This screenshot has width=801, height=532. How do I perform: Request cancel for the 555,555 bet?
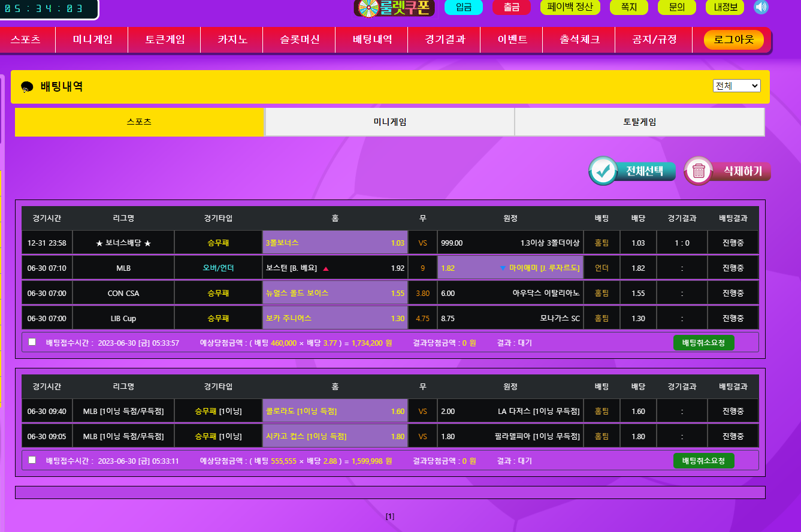tap(703, 461)
